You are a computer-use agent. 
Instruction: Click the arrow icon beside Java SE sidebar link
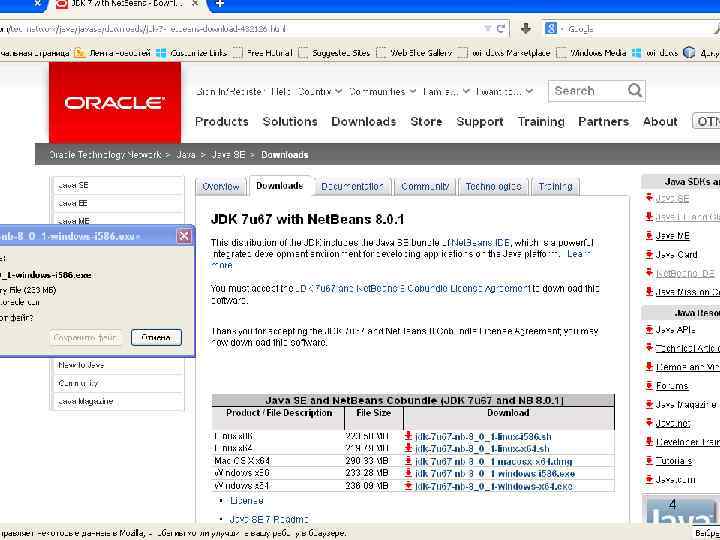[x=649, y=198]
